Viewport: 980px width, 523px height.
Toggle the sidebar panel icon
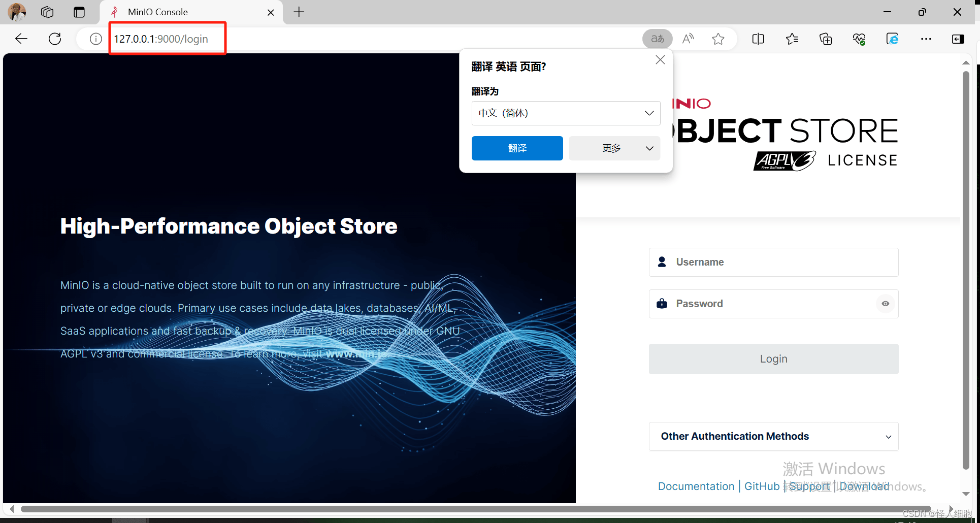click(958, 39)
